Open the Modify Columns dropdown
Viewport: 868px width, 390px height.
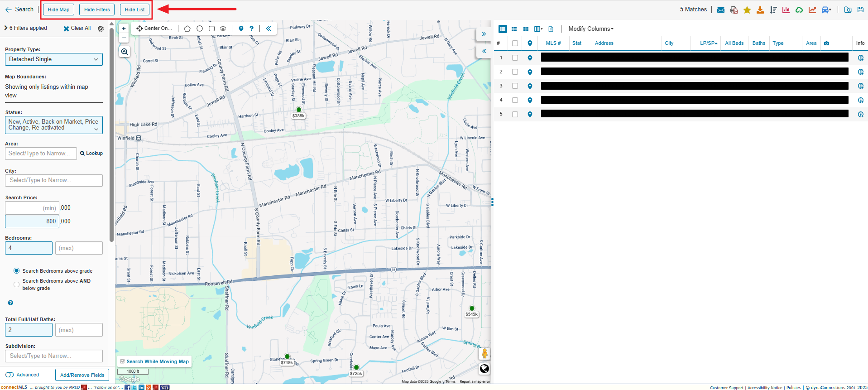(591, 29)
